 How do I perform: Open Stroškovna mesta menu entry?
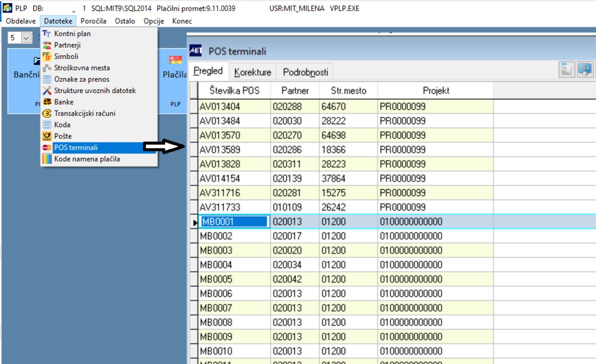click(x=82, y=68)
